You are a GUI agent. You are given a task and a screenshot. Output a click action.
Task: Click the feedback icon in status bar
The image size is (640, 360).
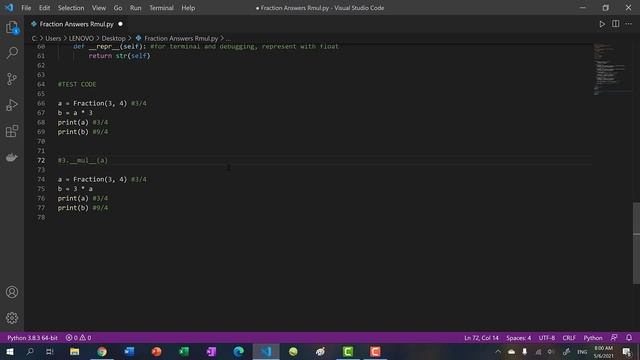[x=614, y=338]
